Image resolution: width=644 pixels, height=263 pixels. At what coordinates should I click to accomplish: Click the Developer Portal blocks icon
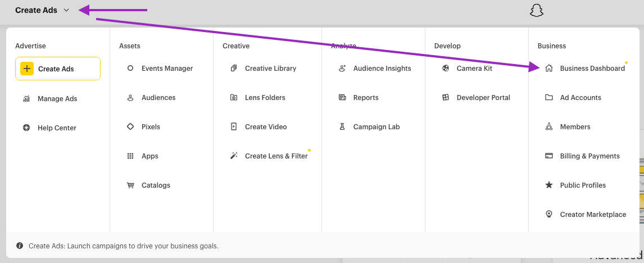(446, 97)
